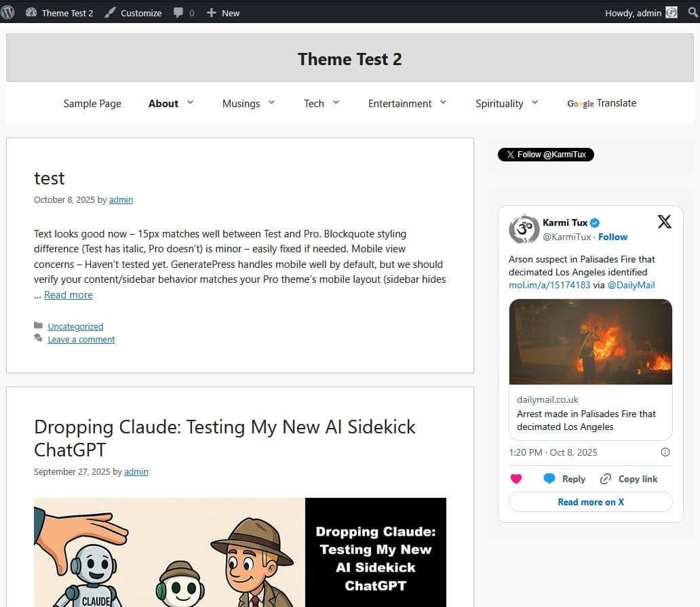Viewport: 700px width, 607px height.
Task: Click the admin bar search magnifier icon
Action: pyautogui.click(x=693, y=12)
